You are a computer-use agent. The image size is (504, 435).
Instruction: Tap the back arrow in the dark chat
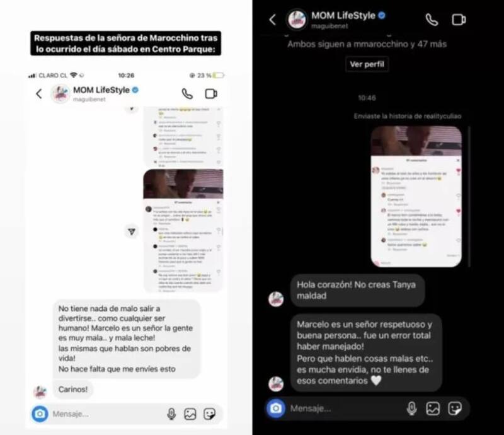coord(273,20)
